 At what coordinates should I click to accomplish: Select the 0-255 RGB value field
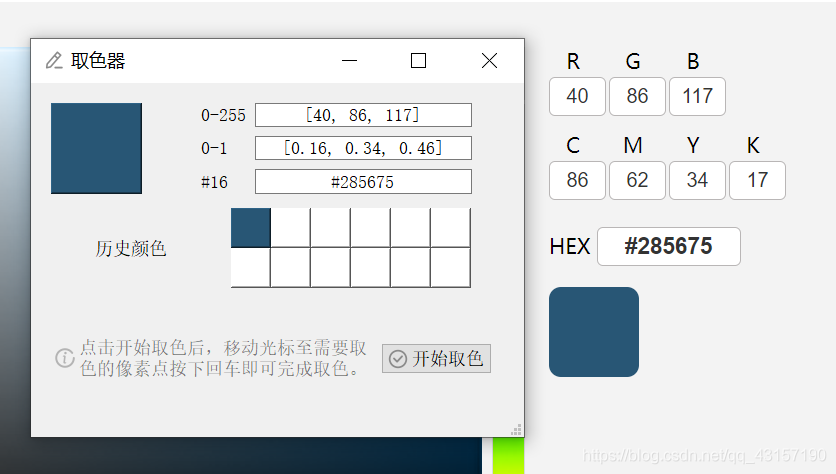pos(363,115)
